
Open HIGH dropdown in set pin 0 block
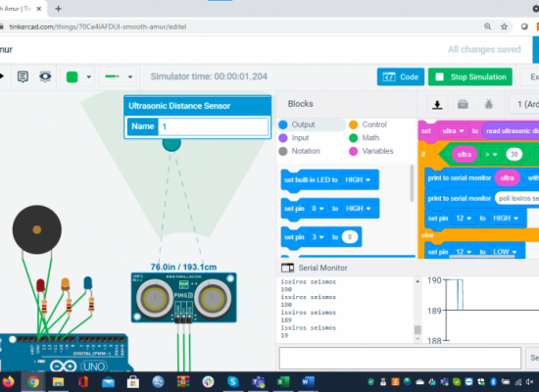[358, 209]
